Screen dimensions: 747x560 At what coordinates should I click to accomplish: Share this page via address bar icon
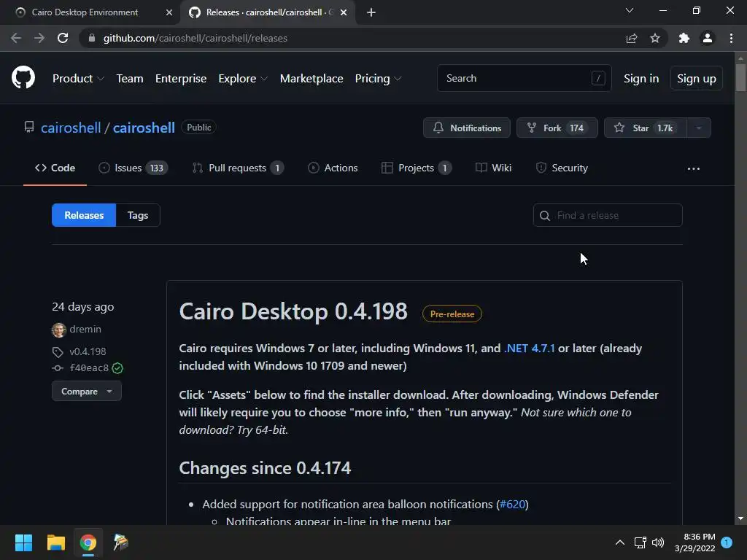click(x=632, y=38)
